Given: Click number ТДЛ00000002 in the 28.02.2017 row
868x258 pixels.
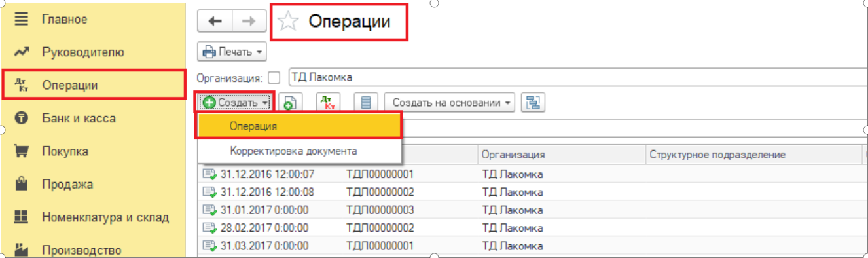Looking at the screenshot, I should pyautogui.click(x=380, y=228).
